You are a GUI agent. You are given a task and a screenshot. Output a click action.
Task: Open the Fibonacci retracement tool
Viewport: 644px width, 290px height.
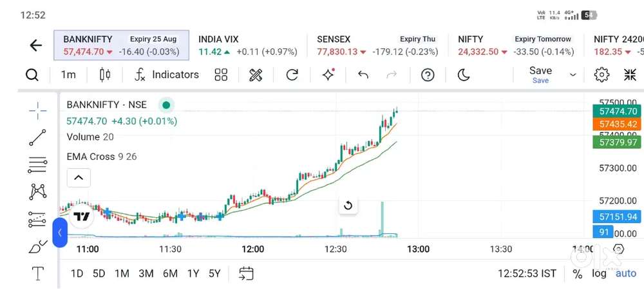(x=38, y=165)
